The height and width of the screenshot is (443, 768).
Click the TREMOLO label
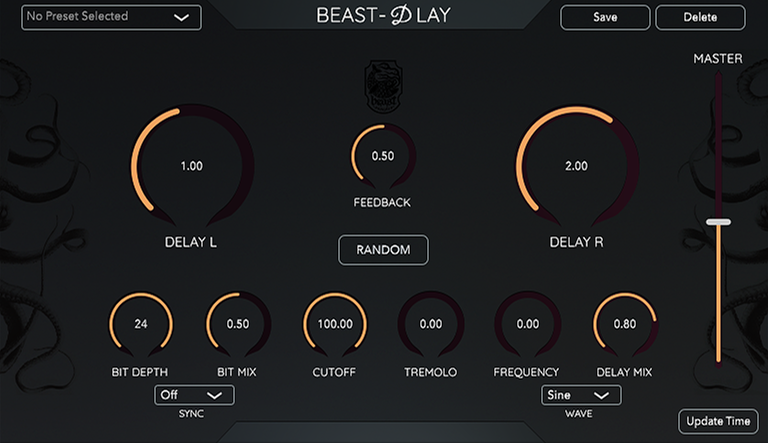pyautogui.click(x=431, y=372)
